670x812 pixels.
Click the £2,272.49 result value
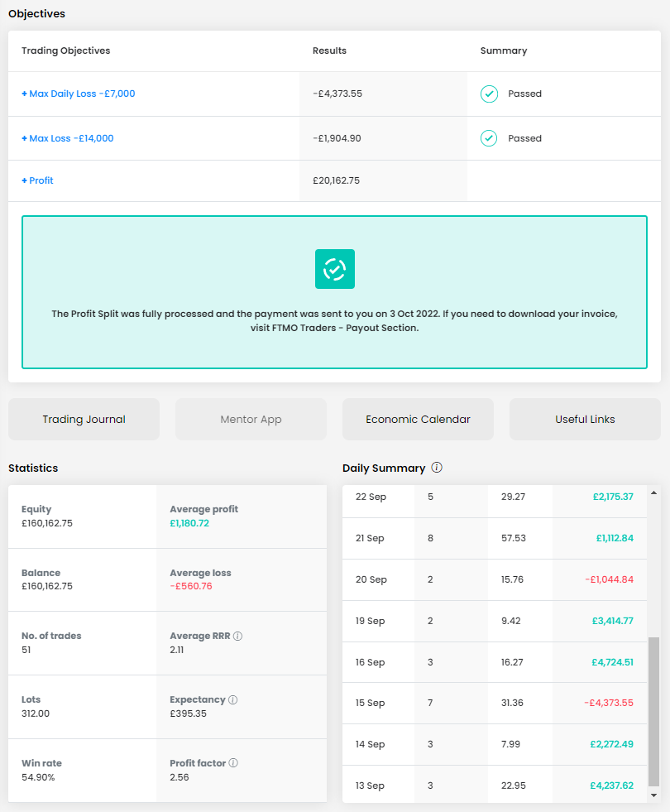point(611,744)
